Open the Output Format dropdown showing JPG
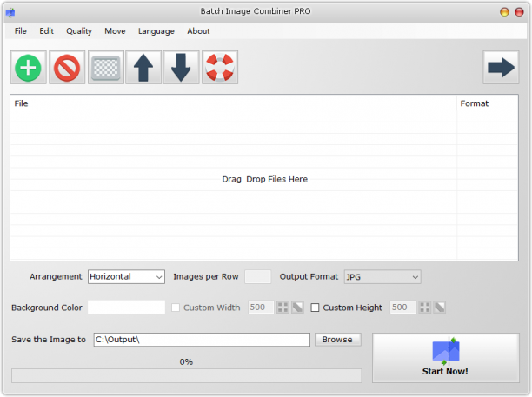 pyautogui.click(x=382, y=277)
